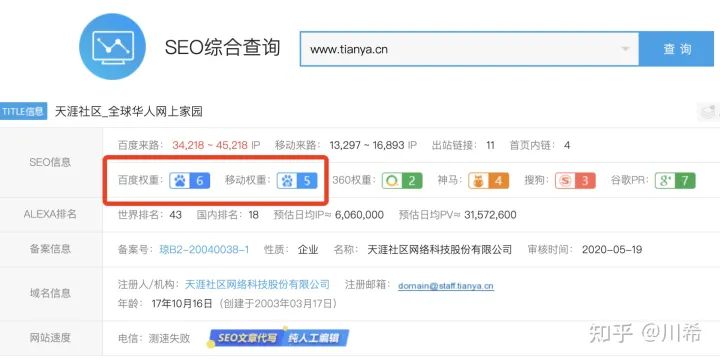This screenshot has height=362, width=720.
Task: Click the ALEXA排名 row header
Action: (50, 214)
